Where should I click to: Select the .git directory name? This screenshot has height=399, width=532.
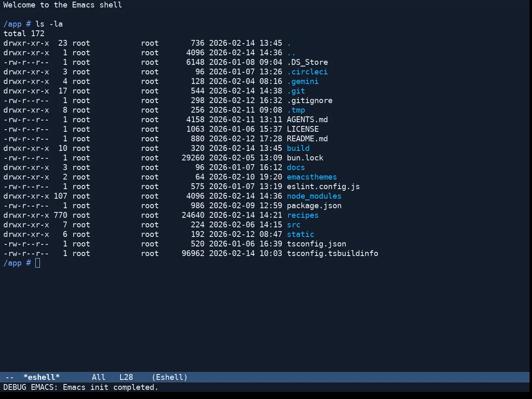(296, 91)
